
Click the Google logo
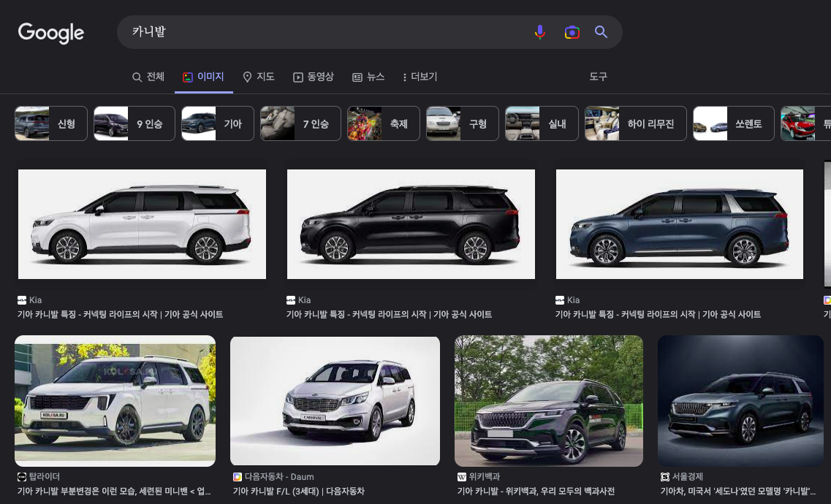click(x=51, y=33)
